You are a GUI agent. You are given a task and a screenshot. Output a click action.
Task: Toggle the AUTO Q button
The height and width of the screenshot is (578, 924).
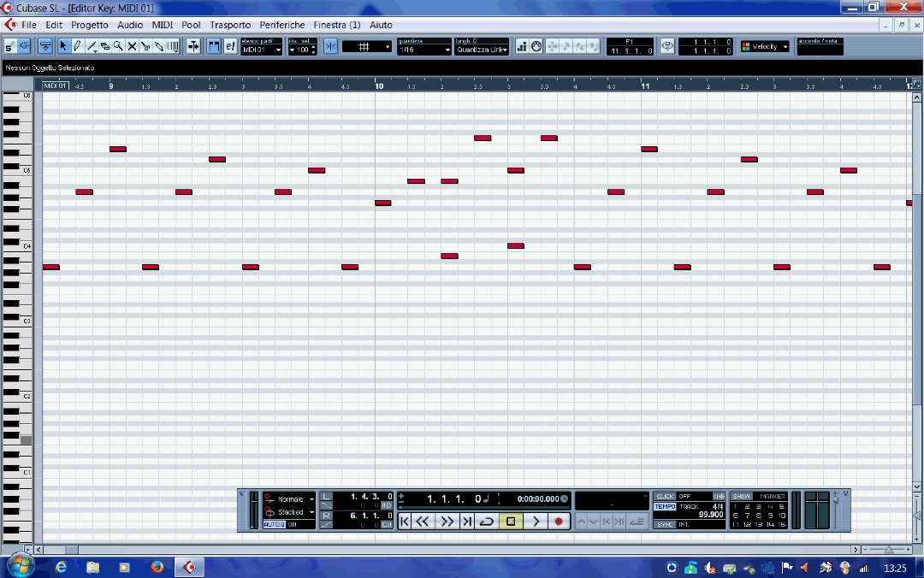[274, 524]
